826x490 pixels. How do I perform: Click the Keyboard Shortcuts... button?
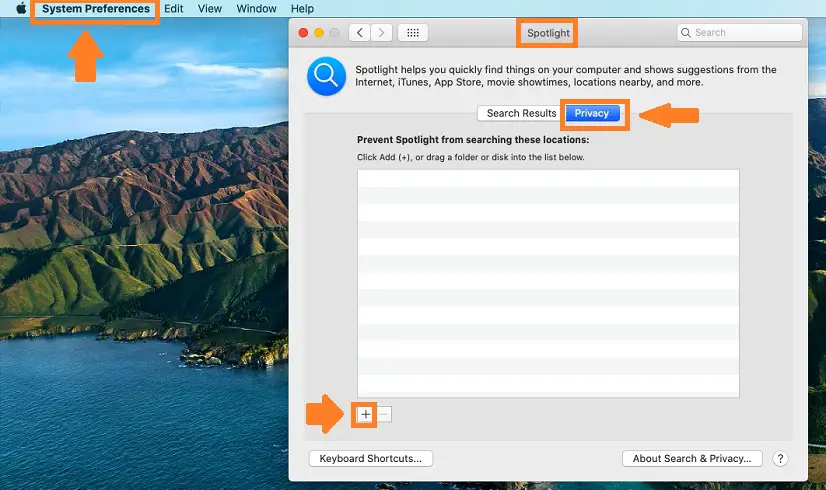370,459
